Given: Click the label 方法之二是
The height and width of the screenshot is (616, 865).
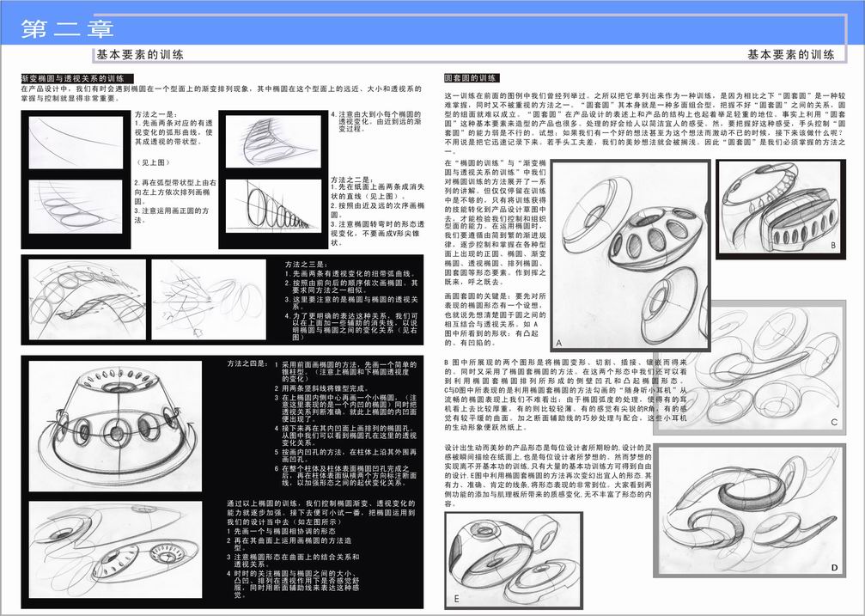Looking at the screenshot, I should point(352,180).
